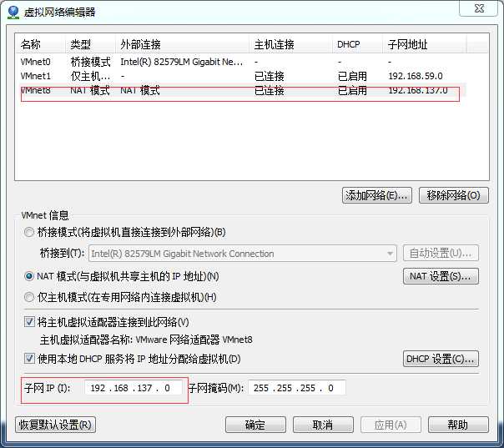Image resolution: width=504 pixels, height=448 pixels.
Task: Select the VMnet1 row
Action: pyautogui.click(x=243, y=76)
